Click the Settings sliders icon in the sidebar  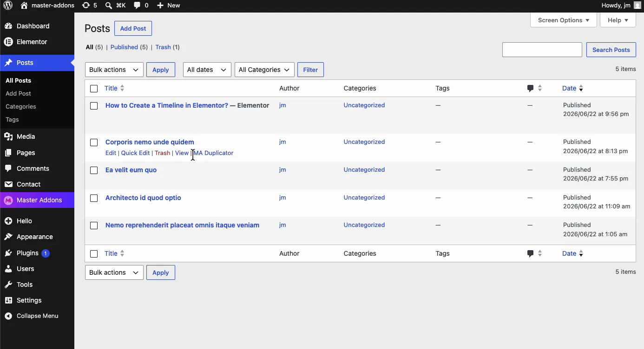pyautogui.click(x=8, y=300)
